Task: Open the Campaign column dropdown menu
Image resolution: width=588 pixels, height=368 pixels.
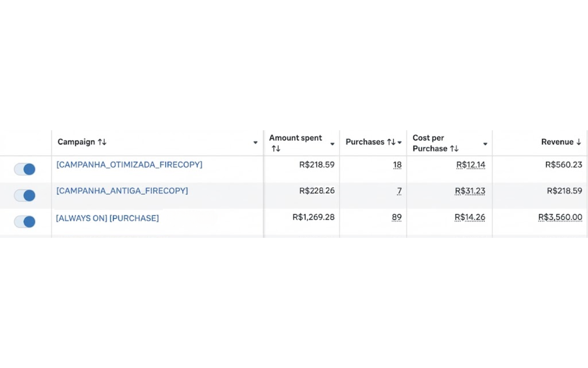Action: (255, 142)
